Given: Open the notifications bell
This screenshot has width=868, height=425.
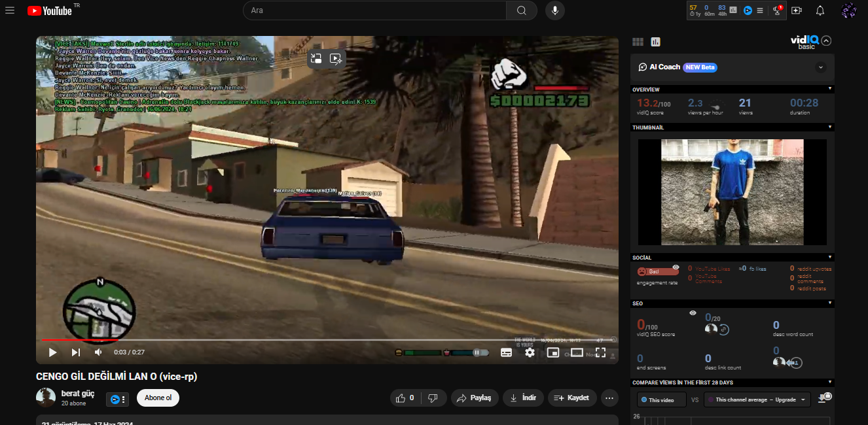Looking at the screenshot, I should pyautogui.click(x=820, y=10).
